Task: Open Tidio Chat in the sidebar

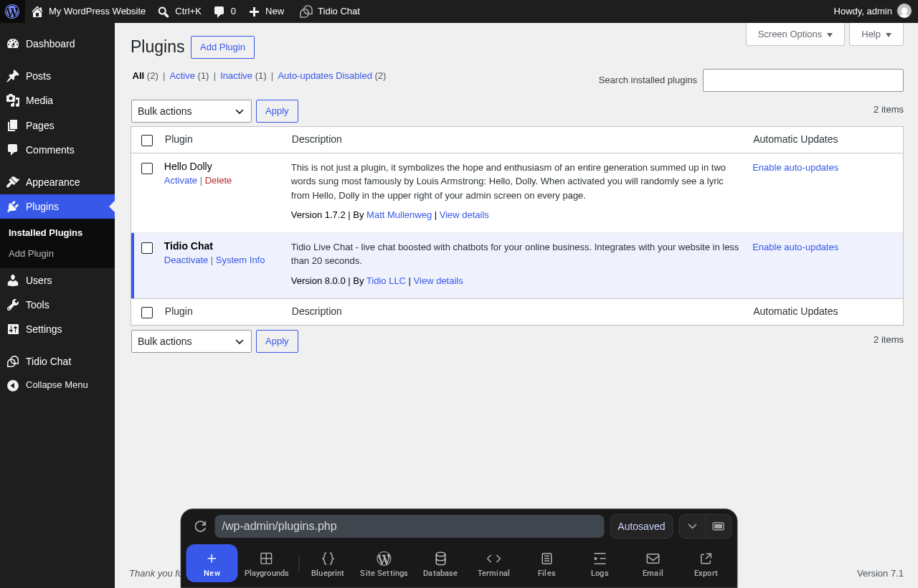Action: tap(57, 361)
